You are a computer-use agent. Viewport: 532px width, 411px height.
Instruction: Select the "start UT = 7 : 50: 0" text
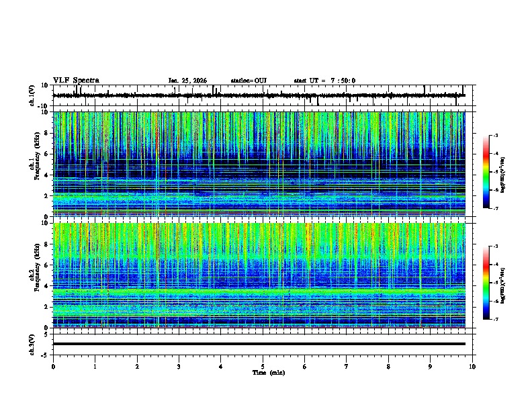click(x=324, y=81)
